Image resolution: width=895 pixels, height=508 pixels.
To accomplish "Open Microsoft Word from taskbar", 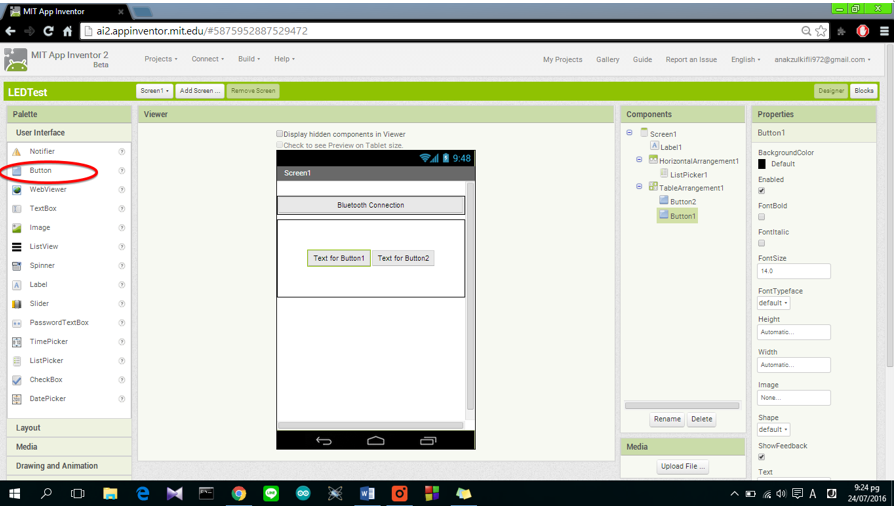I will [x=367, y=494].
